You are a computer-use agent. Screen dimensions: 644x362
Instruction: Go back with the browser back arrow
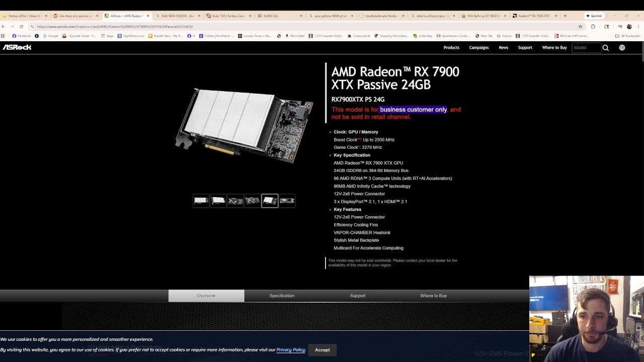pos(4,26)
